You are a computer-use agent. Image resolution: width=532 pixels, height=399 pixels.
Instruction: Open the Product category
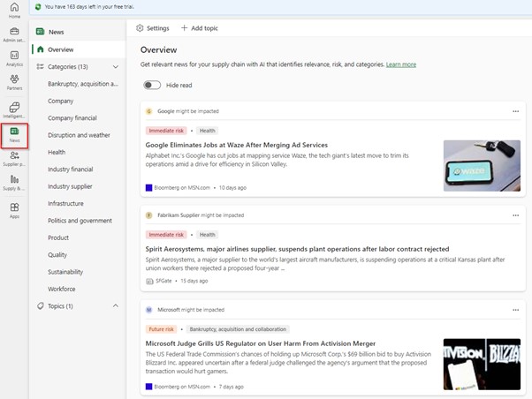point(58,237)
